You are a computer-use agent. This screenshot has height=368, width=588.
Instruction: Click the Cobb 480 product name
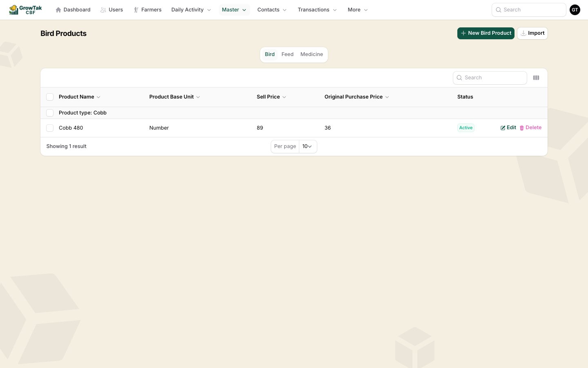click(71, 128)
